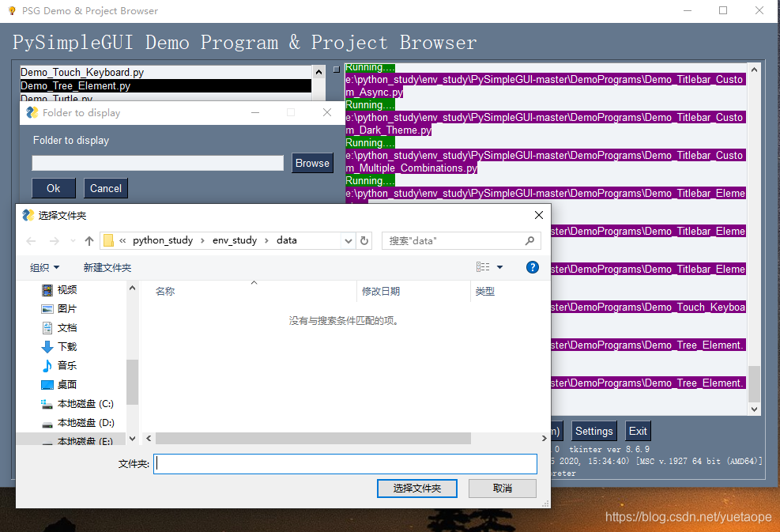780x532 pixels.
Task: Click 取消 button in folder dialog
Action: pyautogui.click(x=503, y=489)
